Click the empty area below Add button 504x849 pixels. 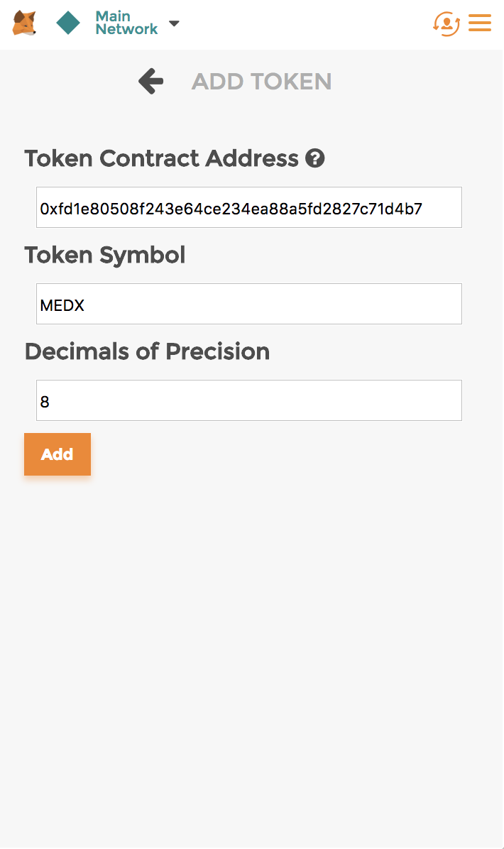point(252,650)
